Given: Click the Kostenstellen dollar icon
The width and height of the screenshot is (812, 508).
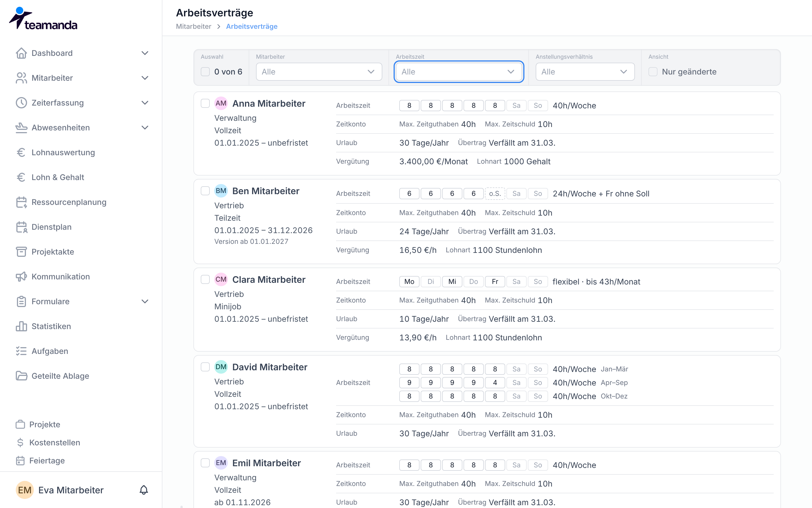Looking at the screenshot, I should pos(21,443).
